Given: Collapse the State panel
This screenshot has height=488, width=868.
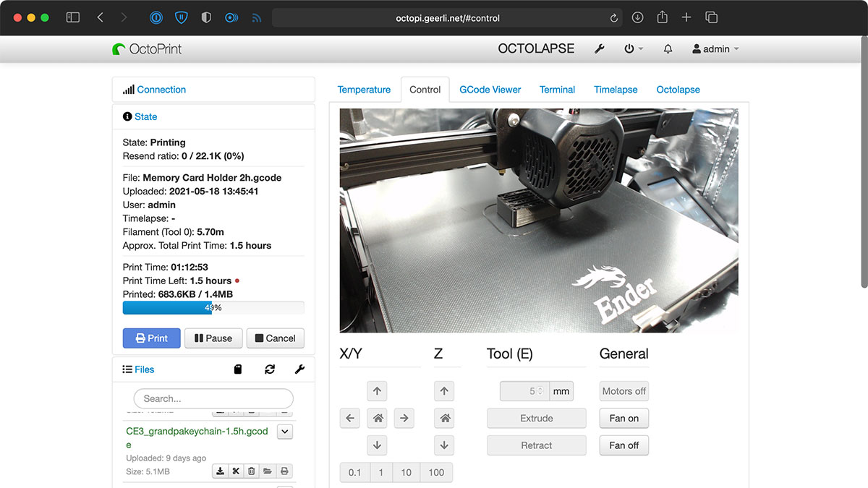Looking at the screenshot, I should pos(145,116).
